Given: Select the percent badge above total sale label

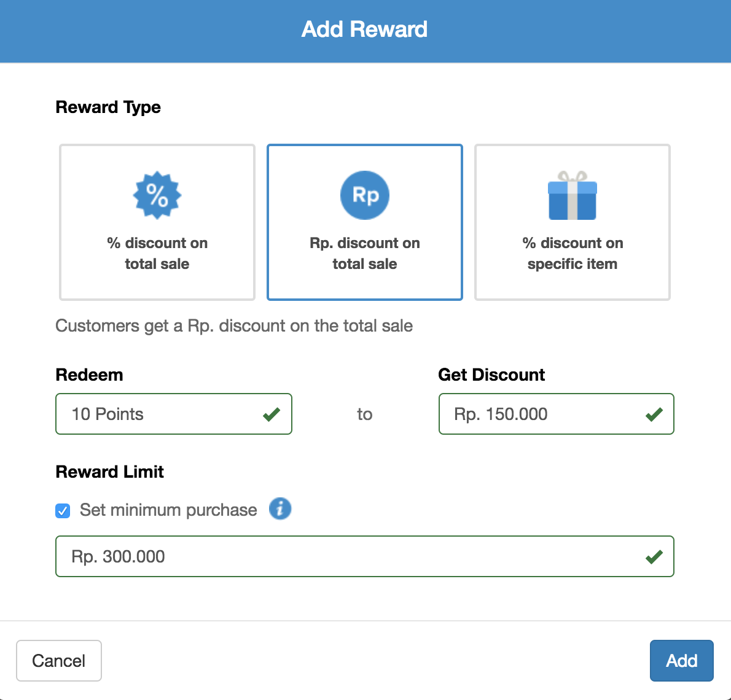Looking at the screenshot, I should [157, 195].
